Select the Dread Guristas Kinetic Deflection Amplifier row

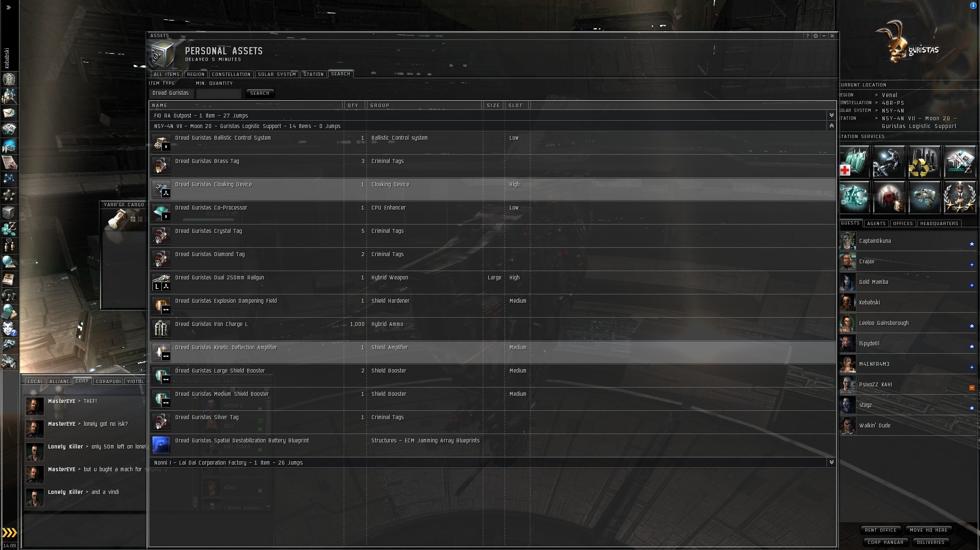pos(492,352)
